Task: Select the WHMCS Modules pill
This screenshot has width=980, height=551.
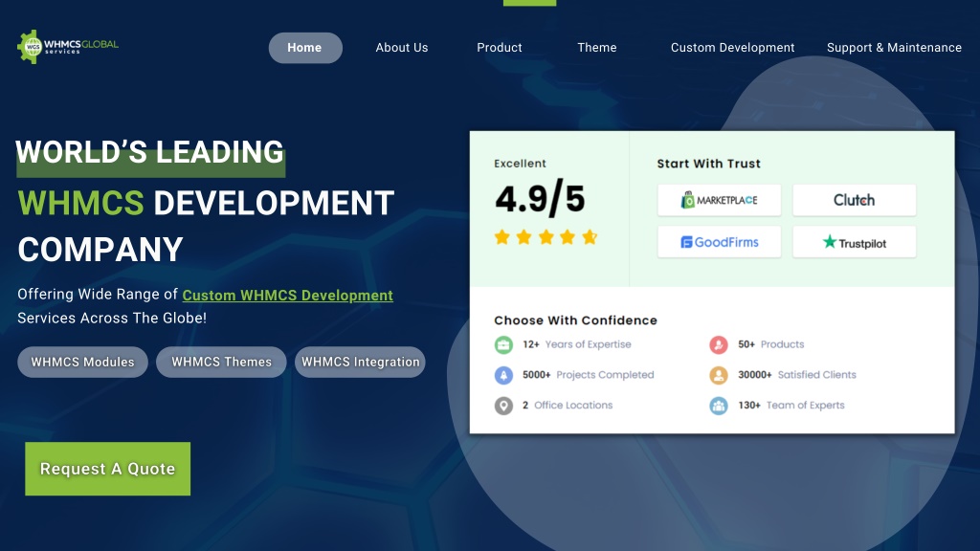Action: (82, 362)
